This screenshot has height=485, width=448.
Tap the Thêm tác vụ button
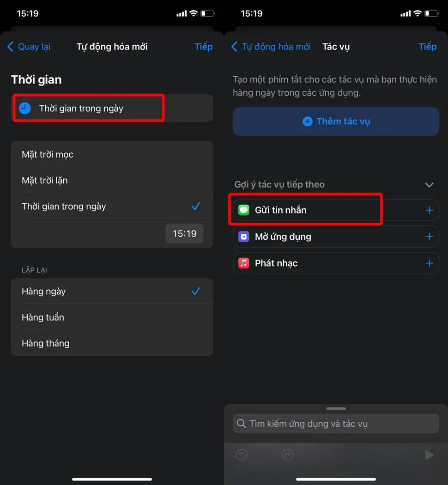click(x=336, y=121)
